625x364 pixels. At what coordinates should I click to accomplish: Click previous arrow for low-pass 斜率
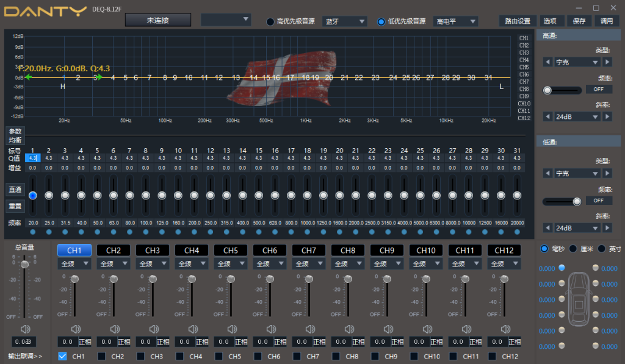pyautogui.click(x=547, y=228)
